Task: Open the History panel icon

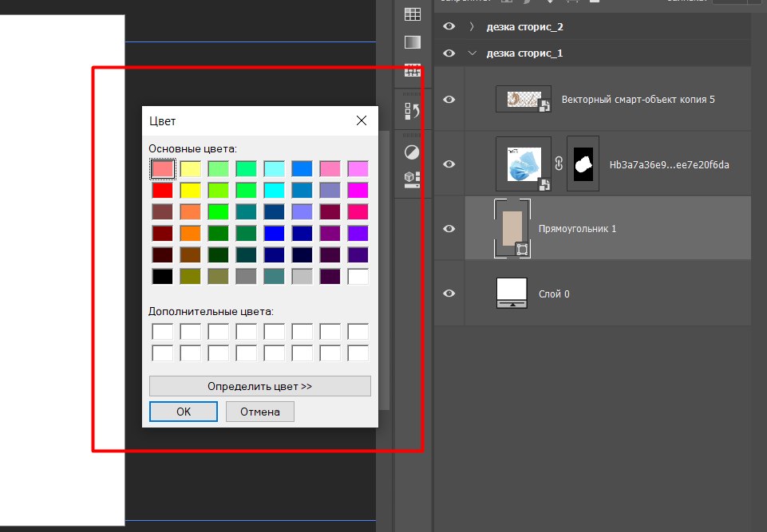Action: click(413, 112)
